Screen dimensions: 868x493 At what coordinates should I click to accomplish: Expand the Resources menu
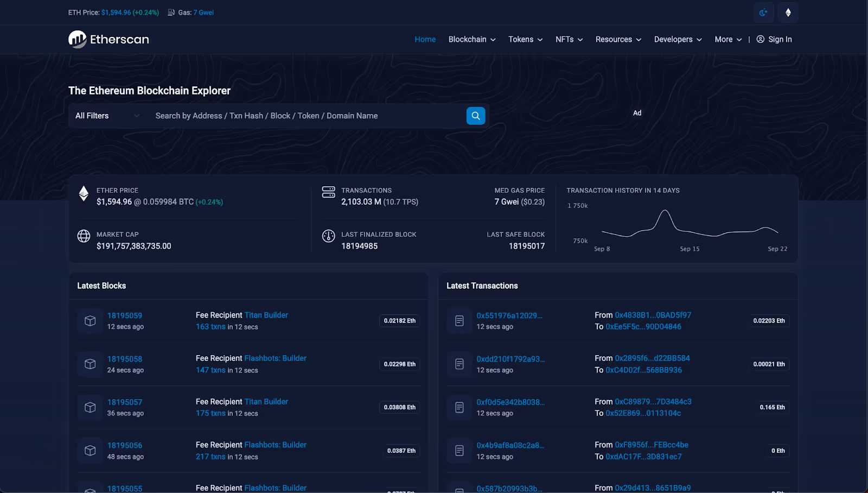618,39
